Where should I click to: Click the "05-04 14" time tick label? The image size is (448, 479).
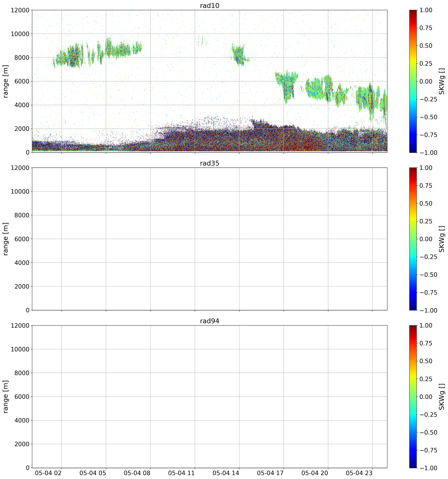(x=226, y=473)
